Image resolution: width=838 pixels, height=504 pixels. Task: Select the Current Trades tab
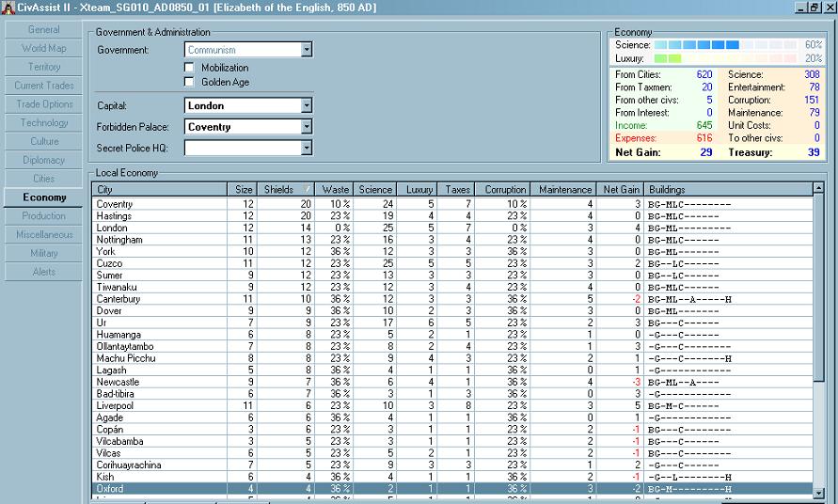44,86
